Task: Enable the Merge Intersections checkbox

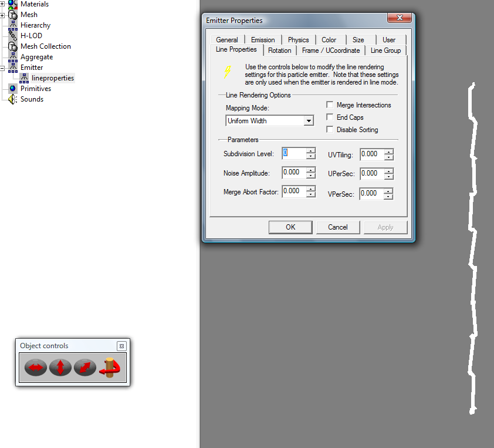Action: click(330, 105)
